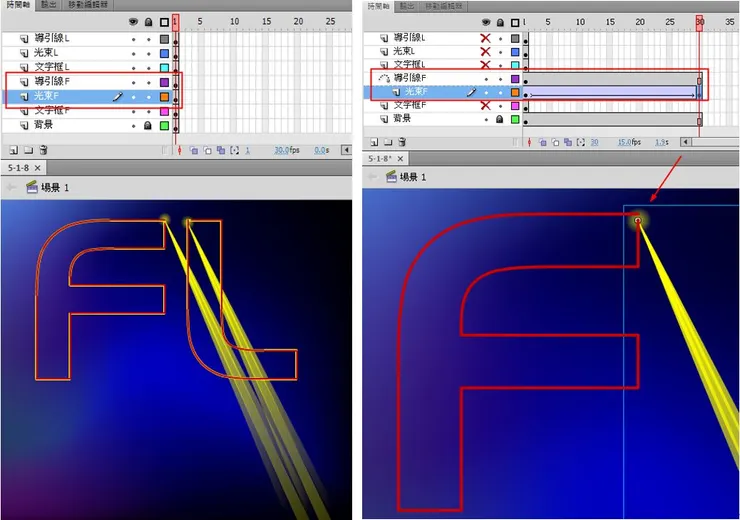Click red playhead at frame 30, right timeline
This screenshot has height=520, width=740.
(x=699, y=22)
